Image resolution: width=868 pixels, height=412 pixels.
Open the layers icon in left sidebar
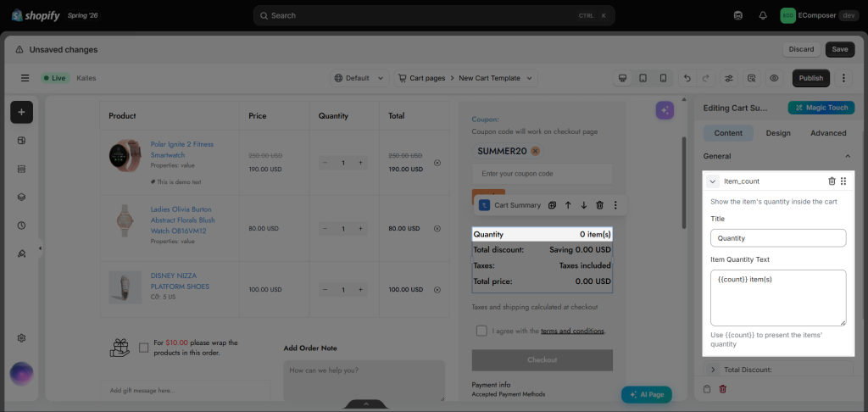(x=21, y=198)
